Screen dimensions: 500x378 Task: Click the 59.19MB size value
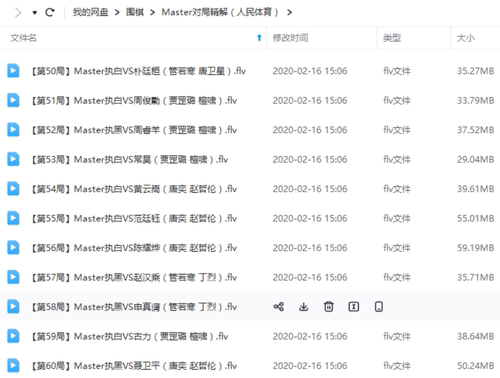[475, 248]
